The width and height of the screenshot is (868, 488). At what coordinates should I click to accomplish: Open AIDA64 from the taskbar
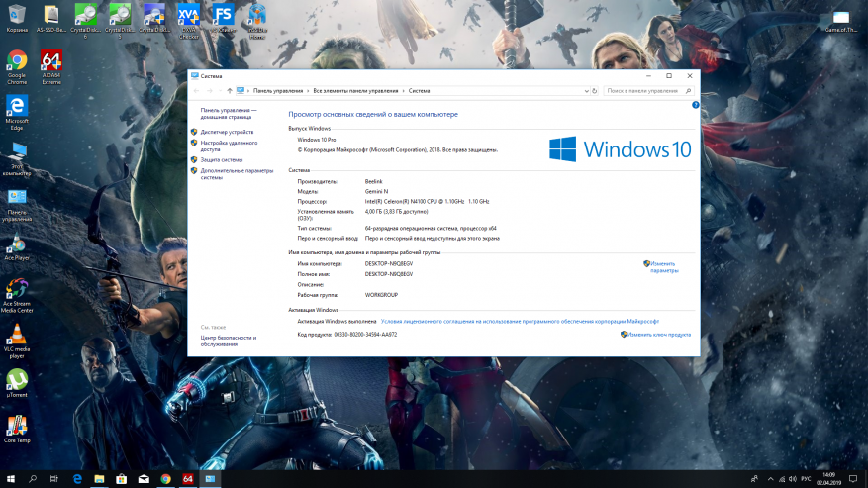tap(188, 479)
